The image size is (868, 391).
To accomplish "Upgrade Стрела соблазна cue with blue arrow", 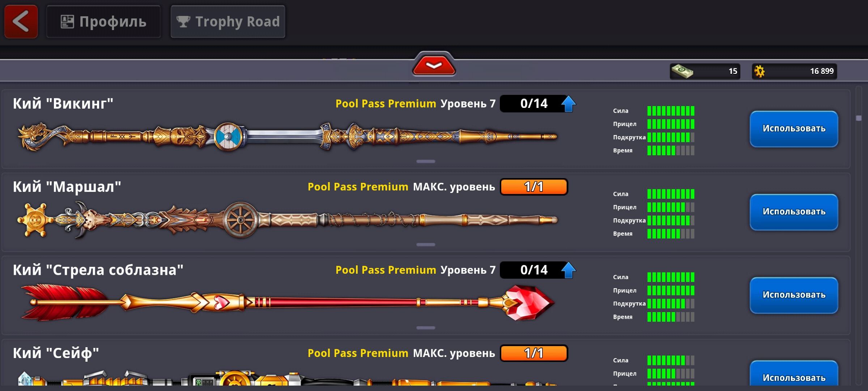I will pos(569,270).
